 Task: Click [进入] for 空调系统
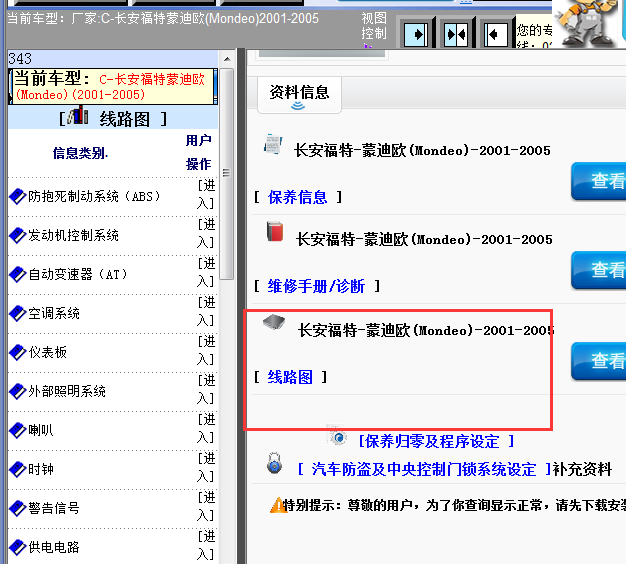206,311
